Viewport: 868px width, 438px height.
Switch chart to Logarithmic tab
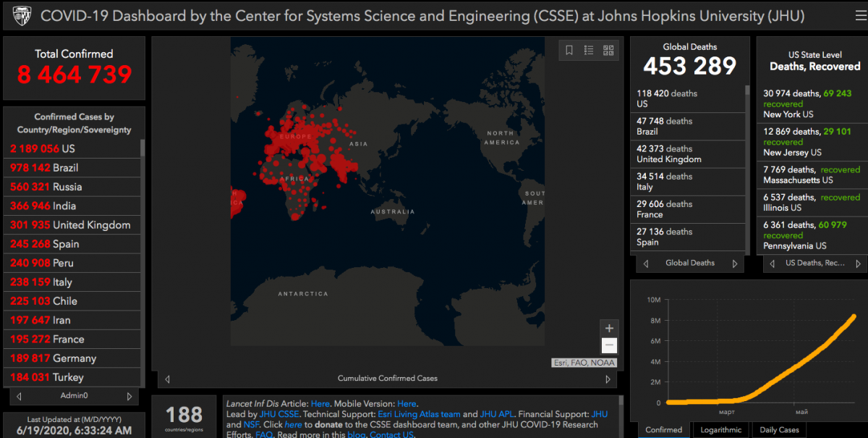[x=720, y=430]
